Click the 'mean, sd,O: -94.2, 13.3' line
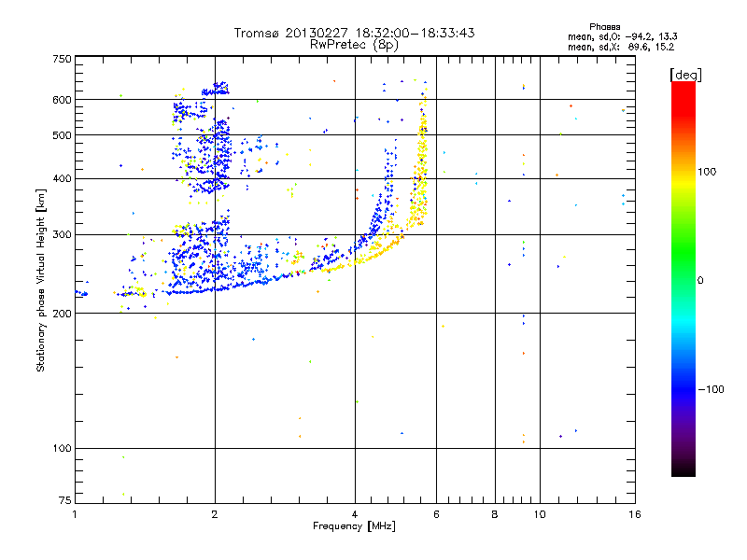The width and height of the screenshot is (747, 560). coord(622,36)
